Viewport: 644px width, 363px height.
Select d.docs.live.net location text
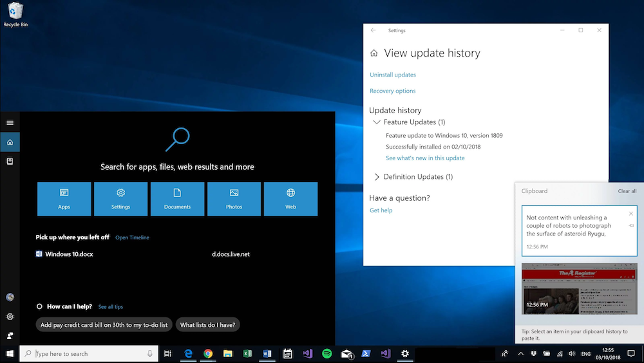pyautogui.click(x=231, y=254)
